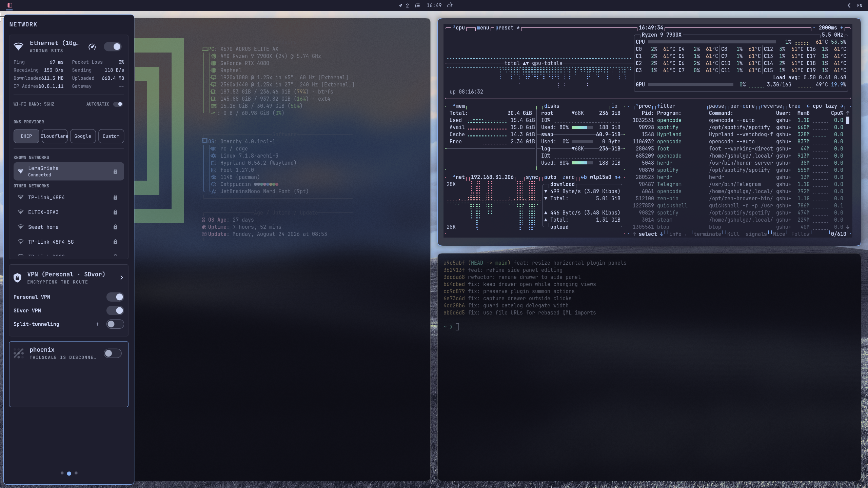This screenshot has width=868, height=488.
Task: Enable the Split-tunneling switch
Action: pos(115,324)
